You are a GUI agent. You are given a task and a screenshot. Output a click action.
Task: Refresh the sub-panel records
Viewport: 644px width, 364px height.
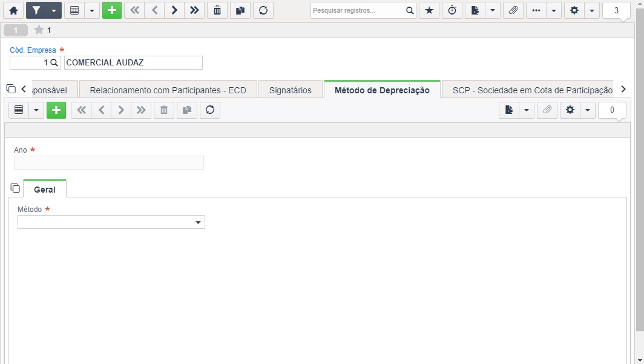[210, 110]
